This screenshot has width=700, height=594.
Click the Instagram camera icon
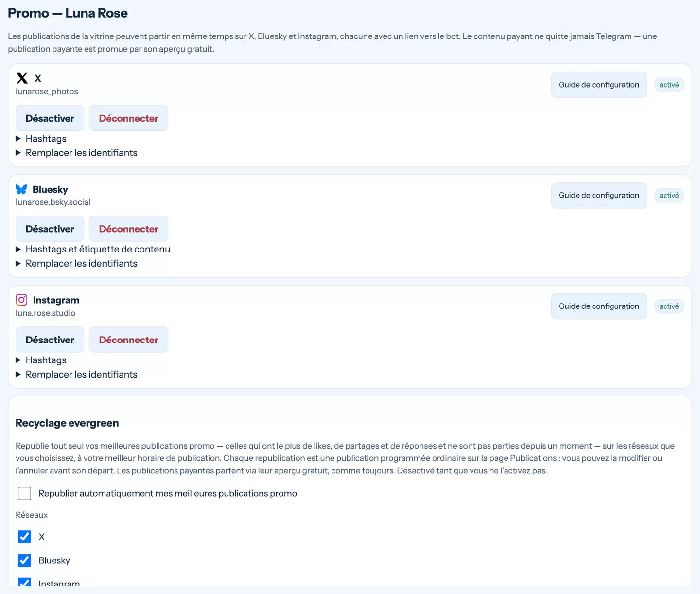tap(21, 300)
